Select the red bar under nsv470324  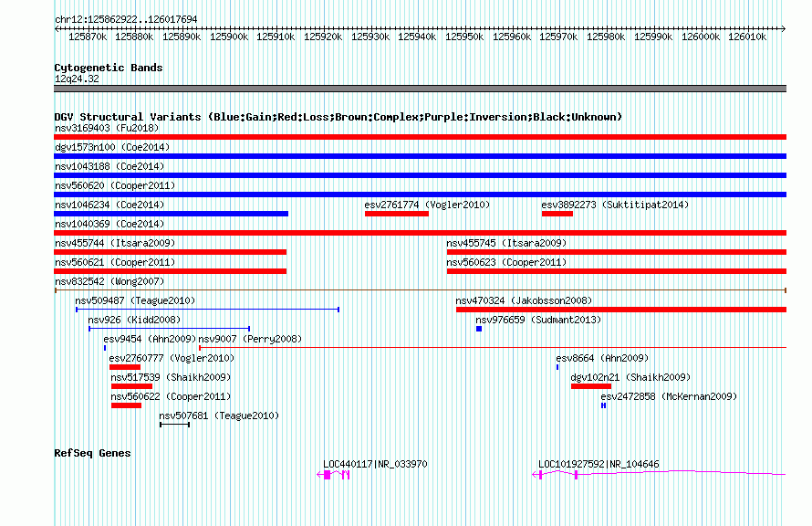coord(621,310)
